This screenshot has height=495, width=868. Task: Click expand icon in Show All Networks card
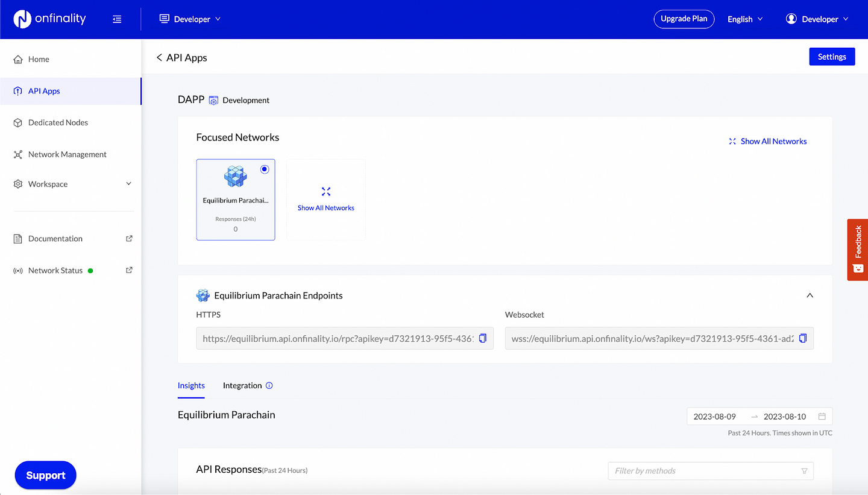point(326,192)
